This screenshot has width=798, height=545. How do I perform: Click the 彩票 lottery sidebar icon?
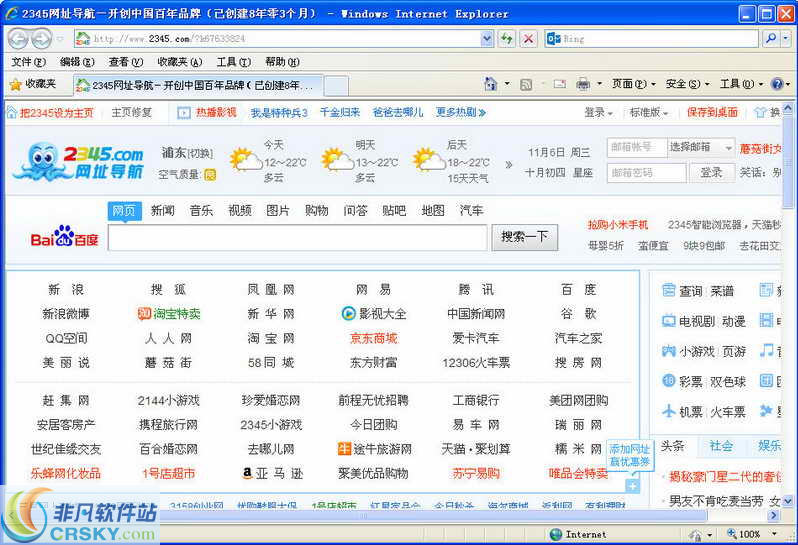click(668, 381)
